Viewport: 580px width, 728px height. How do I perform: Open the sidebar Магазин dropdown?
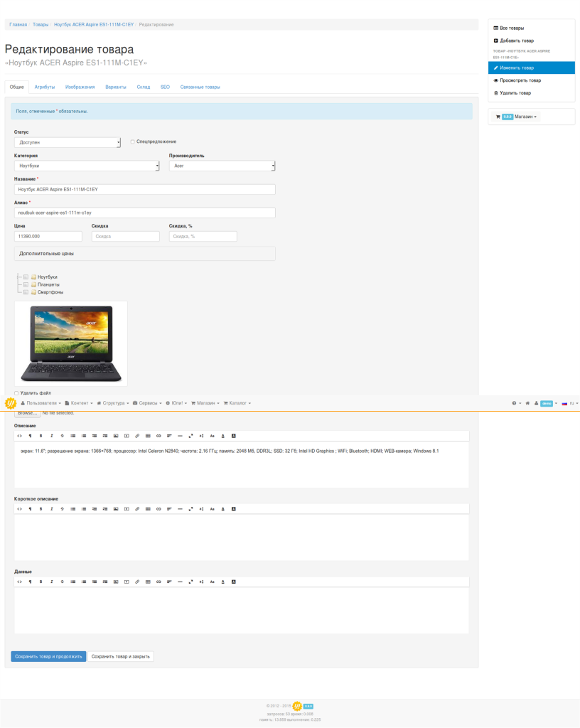coord(516,117)
